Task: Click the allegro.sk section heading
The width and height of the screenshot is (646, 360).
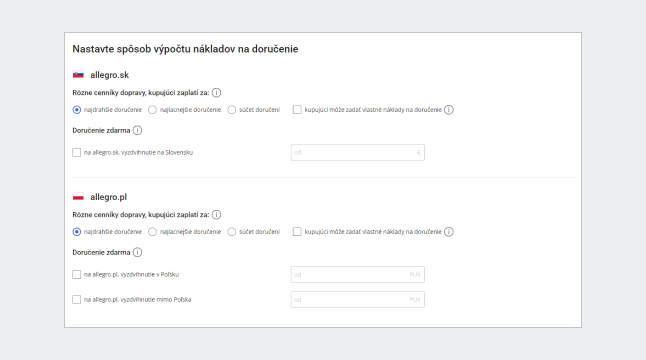Action: pyautogui.click(x=110, y=75)
